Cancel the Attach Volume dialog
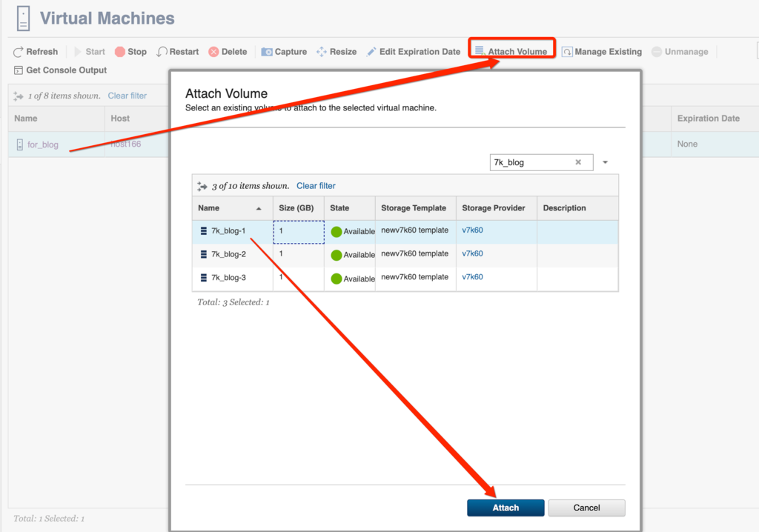759x532 pixels. [586, 508]
